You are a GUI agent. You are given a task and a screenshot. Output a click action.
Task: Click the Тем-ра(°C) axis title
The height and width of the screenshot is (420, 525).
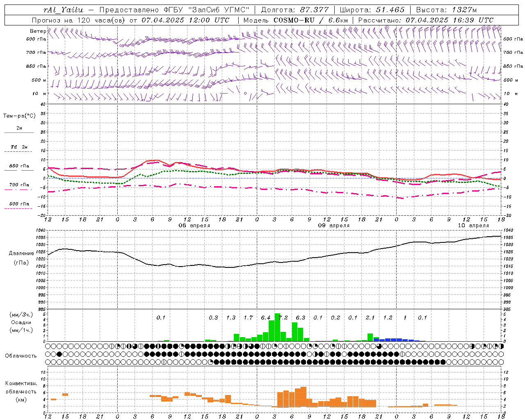[19, 116]
